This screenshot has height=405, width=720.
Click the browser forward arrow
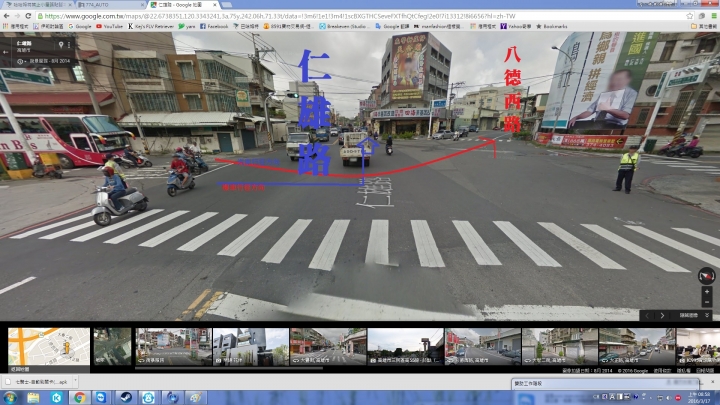(x=17, y=16)
